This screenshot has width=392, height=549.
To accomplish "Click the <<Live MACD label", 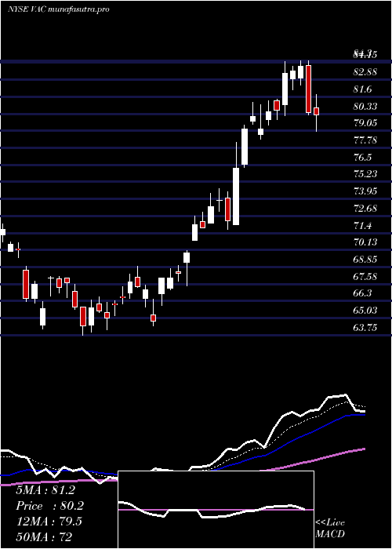I will (x=330, y=528).
